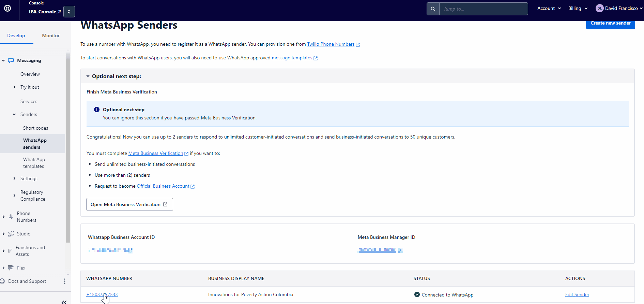Click the Phone Numbers hash icon

(11, 217)
